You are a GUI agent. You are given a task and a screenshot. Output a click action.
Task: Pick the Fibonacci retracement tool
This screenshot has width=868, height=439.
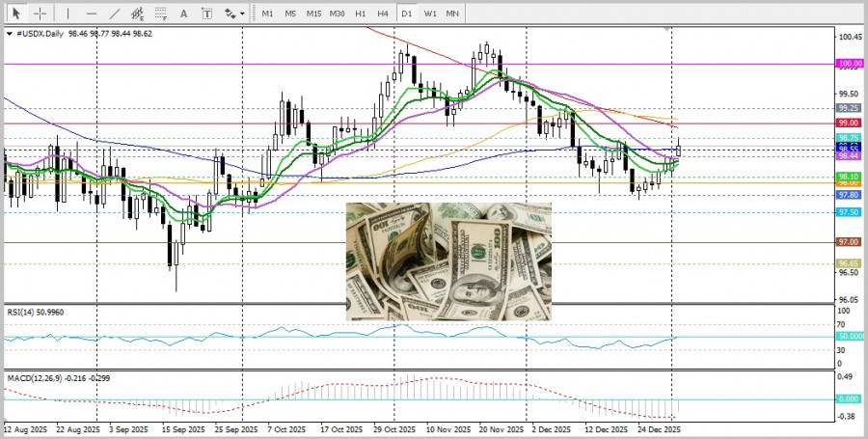[x=161, y=13]
